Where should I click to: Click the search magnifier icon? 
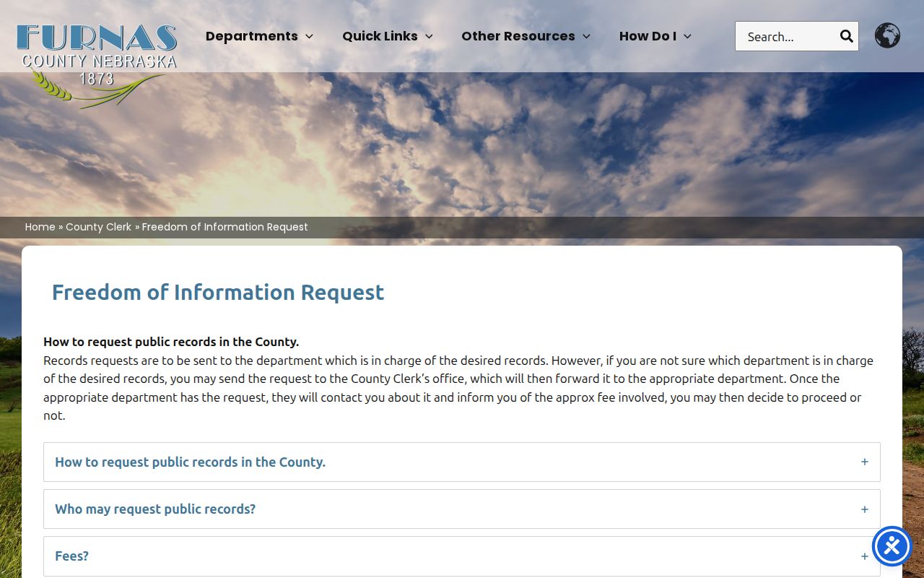tap(847, 36)
